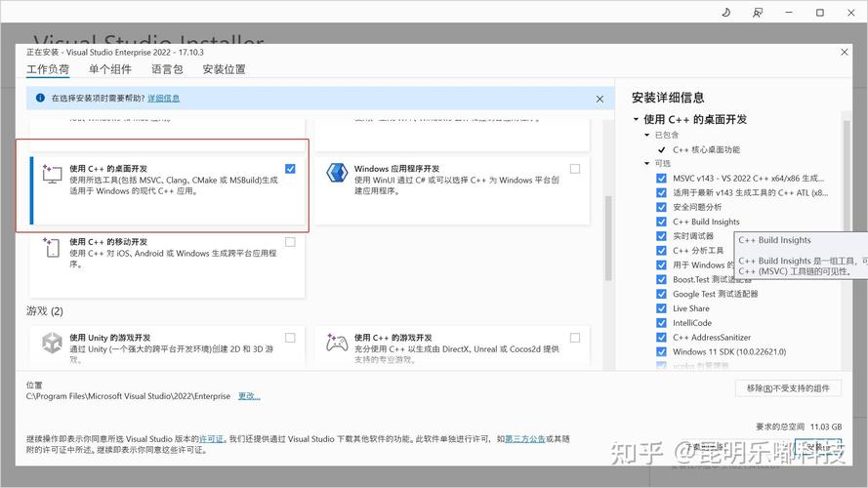Viewport: 868px width, 488px height.
Task: Uncheck the Live Share component
Action: (661, 308)
